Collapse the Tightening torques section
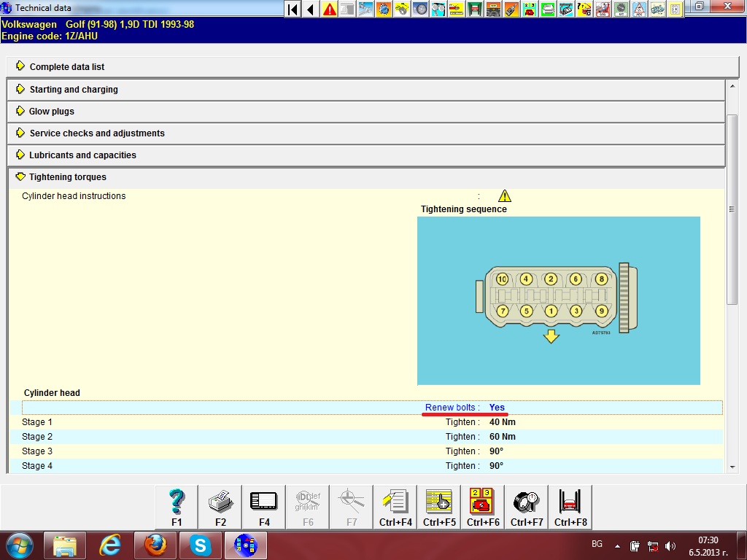747x560 pixels. [68, 177]
